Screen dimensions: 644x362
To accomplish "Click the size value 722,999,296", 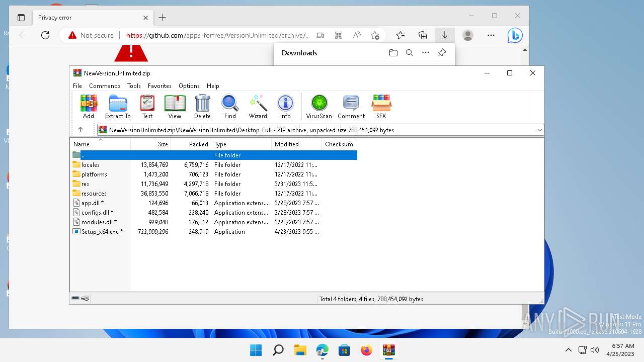I will (x=153, y=232).
